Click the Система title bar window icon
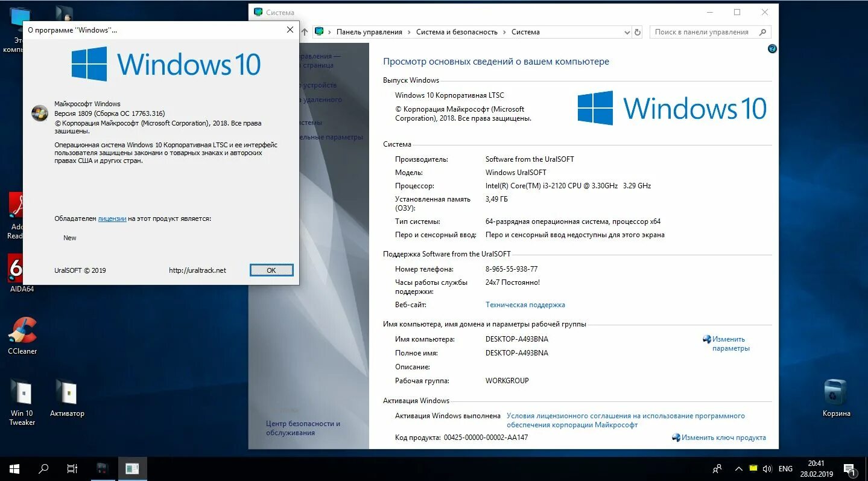 [258, 12]
